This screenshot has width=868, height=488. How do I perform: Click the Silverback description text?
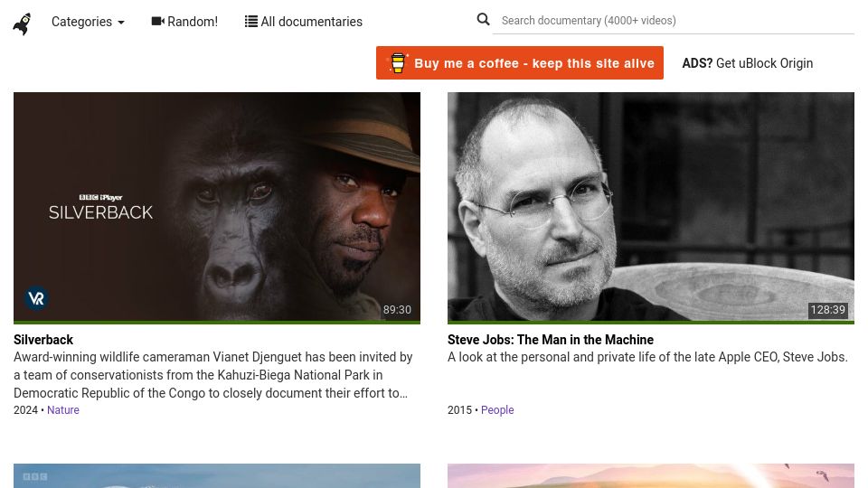213,375
